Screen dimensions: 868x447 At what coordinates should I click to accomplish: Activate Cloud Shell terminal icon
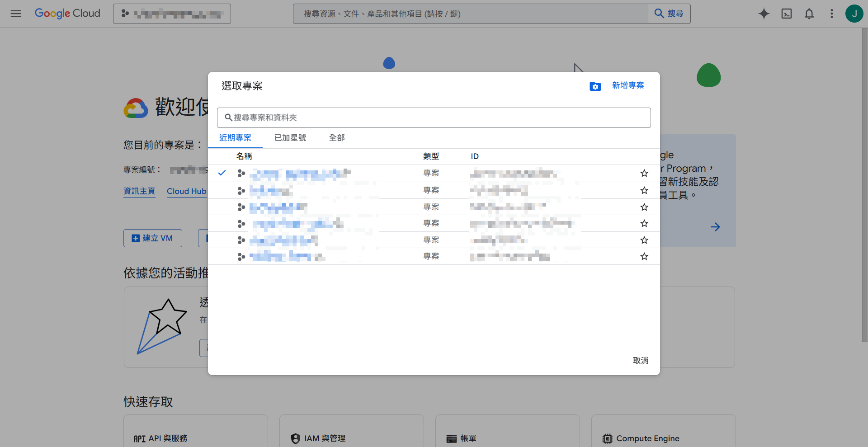[x=786, y=14]
